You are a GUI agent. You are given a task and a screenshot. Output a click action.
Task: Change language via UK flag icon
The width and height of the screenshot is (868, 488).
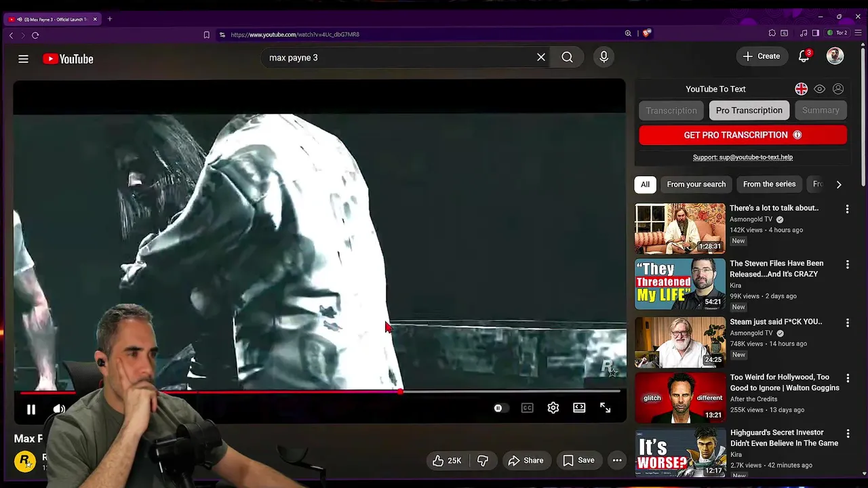coord(802,89)
